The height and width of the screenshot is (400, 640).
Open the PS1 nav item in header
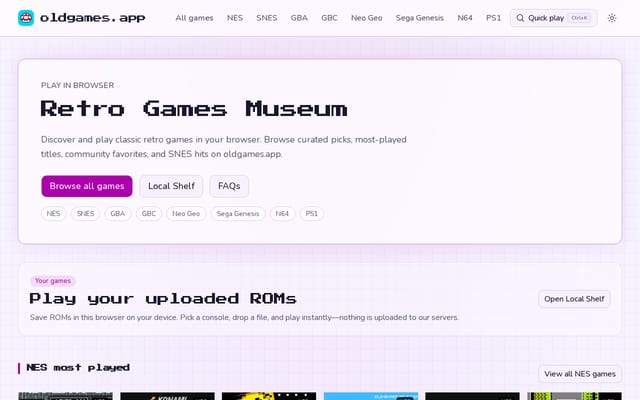493,18
